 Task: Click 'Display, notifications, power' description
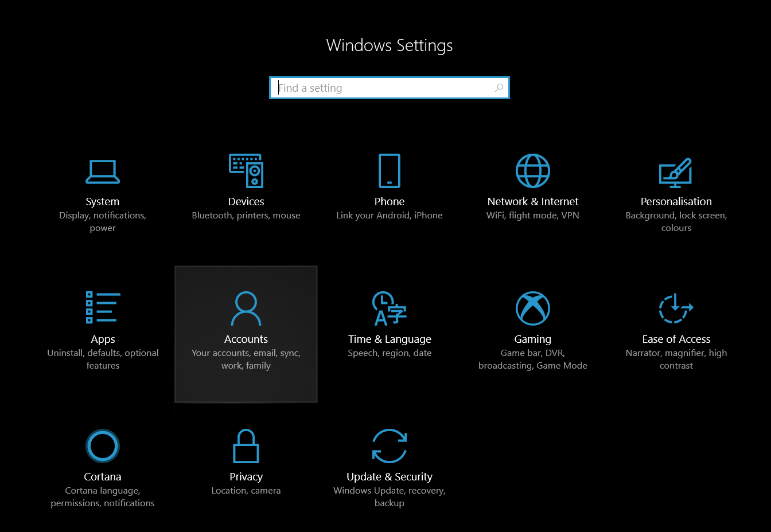pos(103,222)
